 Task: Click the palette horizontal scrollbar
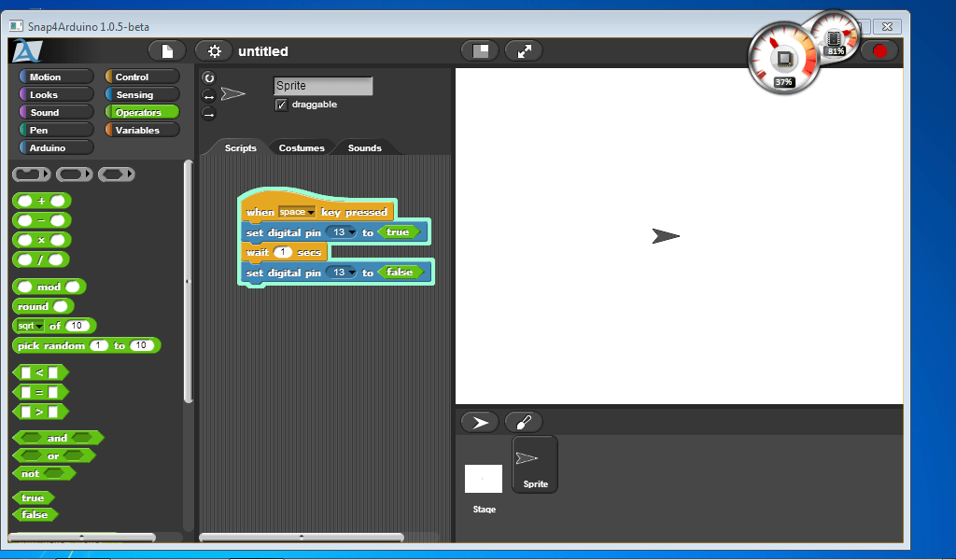point(82,537)
